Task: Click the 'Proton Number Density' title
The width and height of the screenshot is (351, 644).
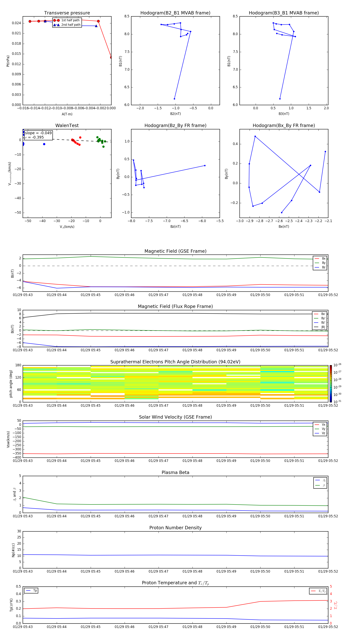Action: click(175, 528)
